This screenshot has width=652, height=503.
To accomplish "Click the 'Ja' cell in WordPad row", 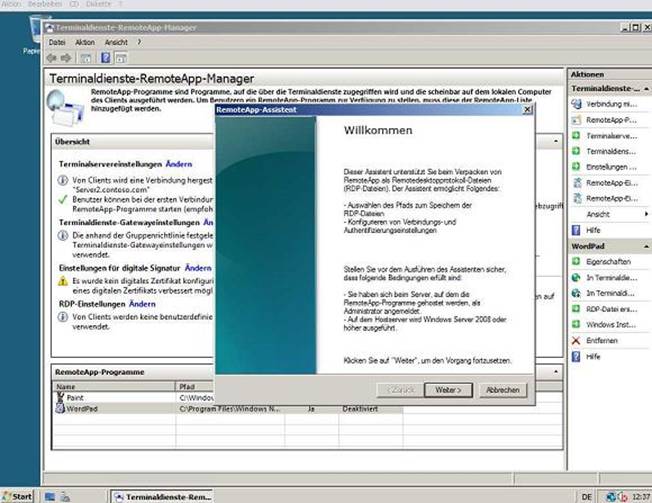I will click(311, 409).
